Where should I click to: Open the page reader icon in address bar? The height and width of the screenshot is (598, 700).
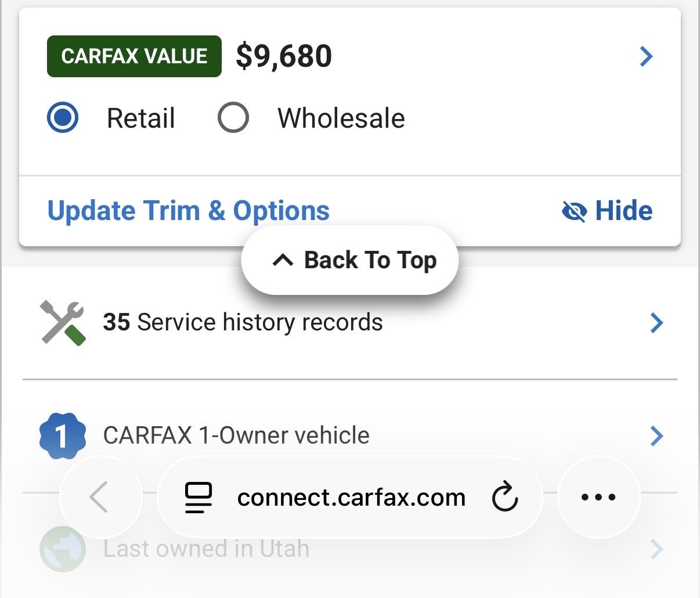[x=199, y=498]
